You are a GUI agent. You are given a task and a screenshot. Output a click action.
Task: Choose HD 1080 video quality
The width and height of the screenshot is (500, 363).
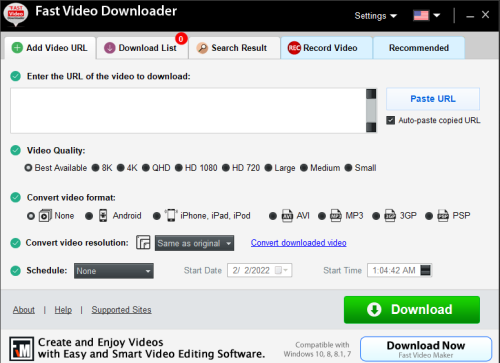pos(179,168)
